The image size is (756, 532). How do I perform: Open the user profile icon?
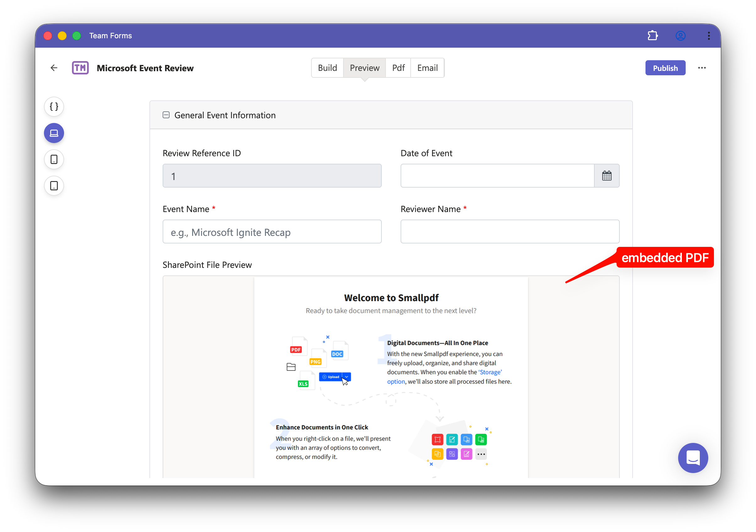coord(680,35)
